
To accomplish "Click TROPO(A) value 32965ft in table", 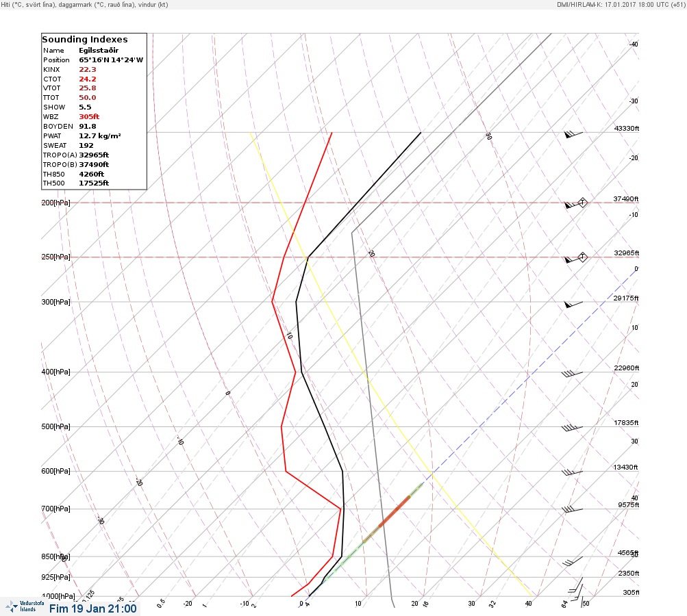I will [x=94, y=155].
